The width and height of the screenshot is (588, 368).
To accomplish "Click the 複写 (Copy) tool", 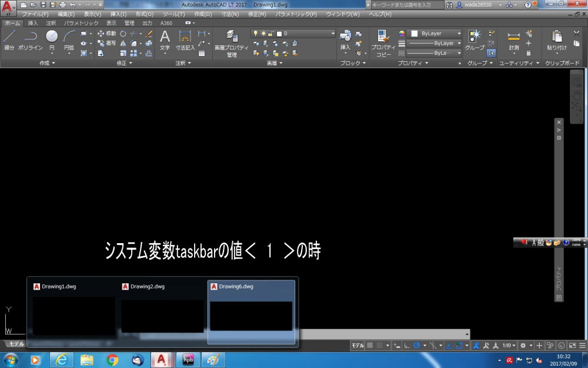I will 107,43.
